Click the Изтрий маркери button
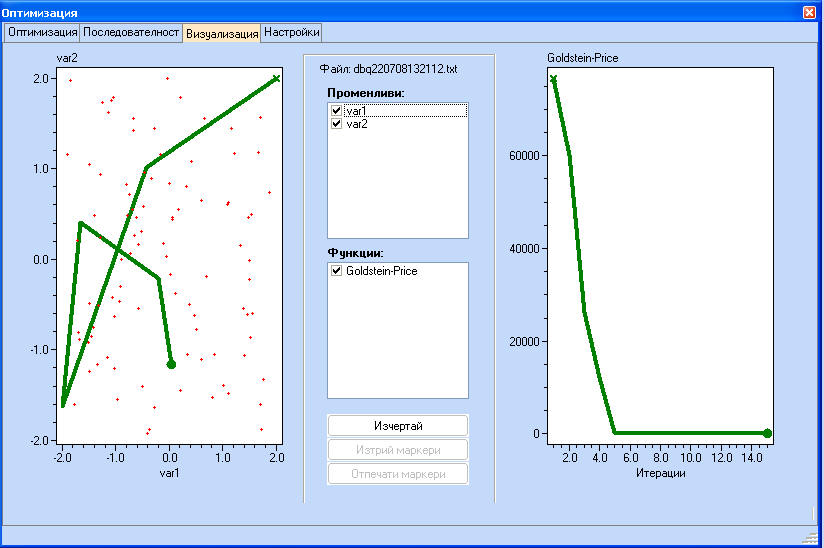 pos(397,450)
